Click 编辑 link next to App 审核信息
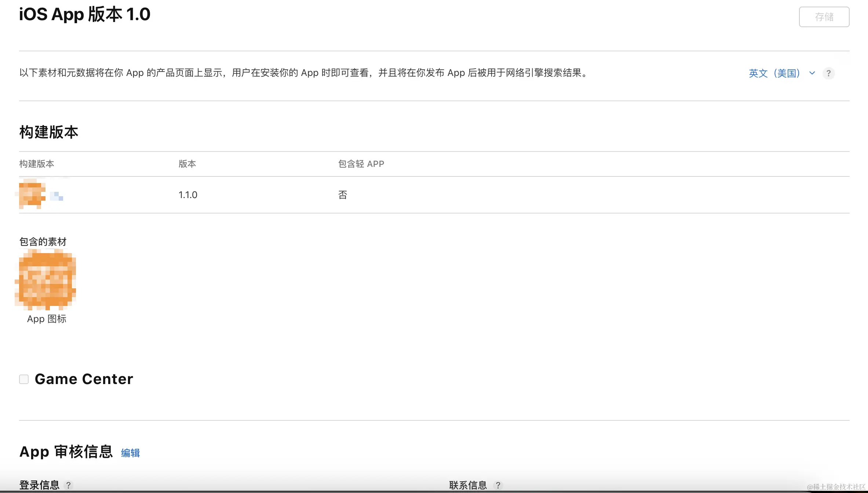 point(130,453)
